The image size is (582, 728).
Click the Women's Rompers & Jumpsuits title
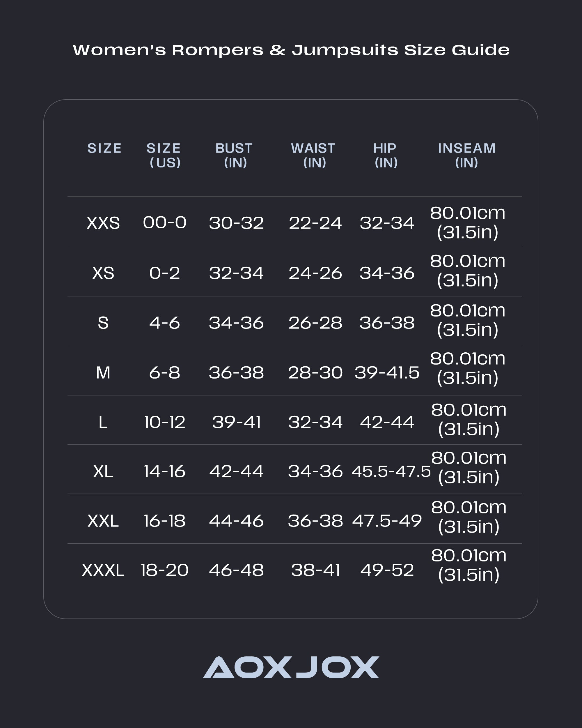[291, 50]
